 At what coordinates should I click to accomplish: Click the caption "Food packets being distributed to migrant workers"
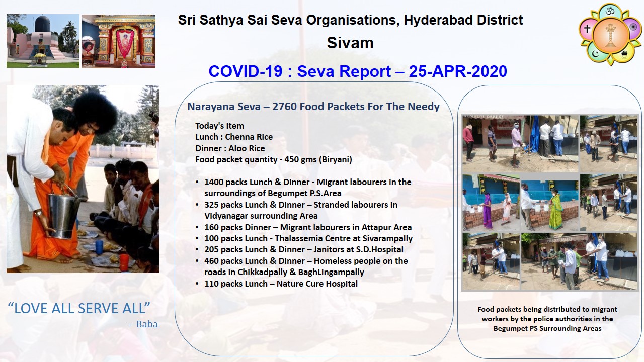(x=547, y=319)
